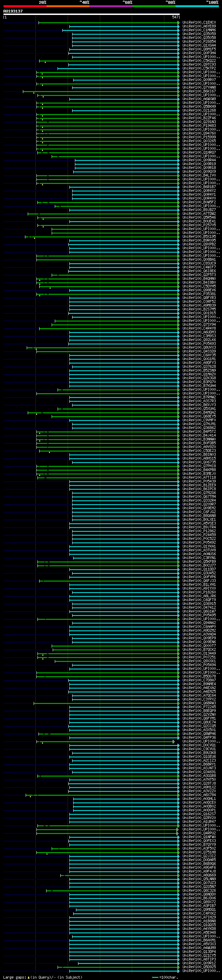The height and width of the screenshot is (980, 222).
Task: Click UniRef100_B9JBZ7 label
Action: click(x=199, y=210)
